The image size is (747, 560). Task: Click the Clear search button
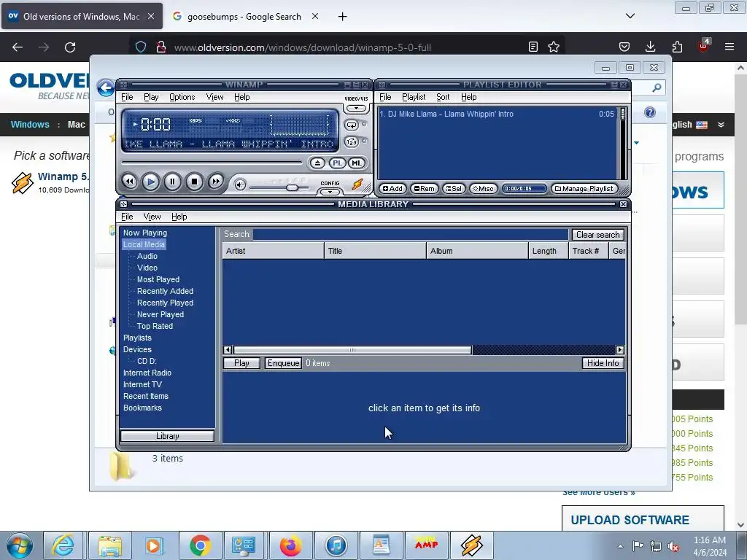coord(598,234)
